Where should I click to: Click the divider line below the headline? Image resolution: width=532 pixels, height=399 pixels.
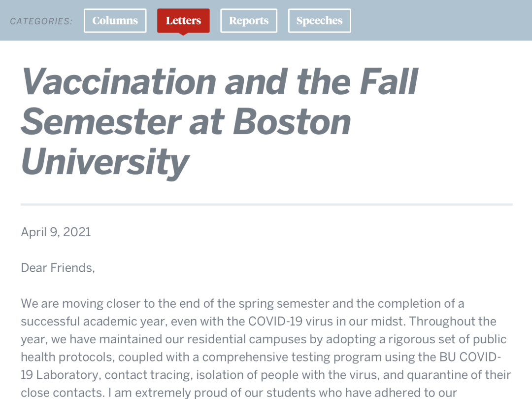(x=266, y=204)
